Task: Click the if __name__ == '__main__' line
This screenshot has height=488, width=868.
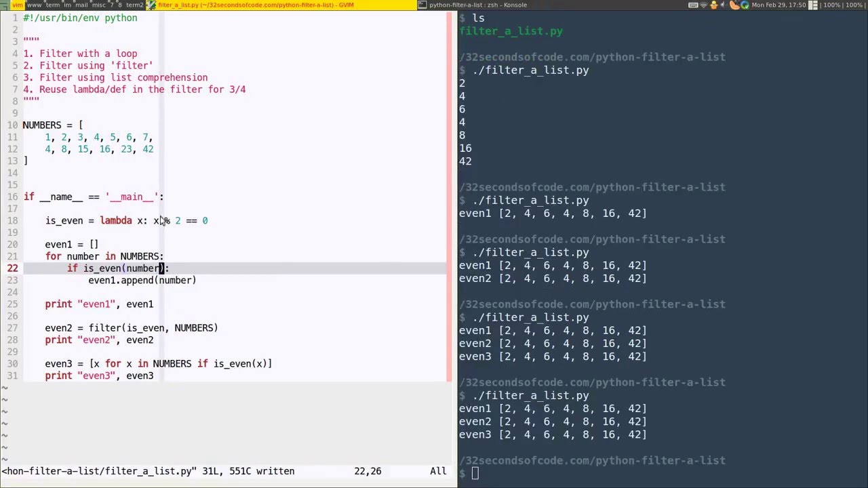Action: point(94,197)
